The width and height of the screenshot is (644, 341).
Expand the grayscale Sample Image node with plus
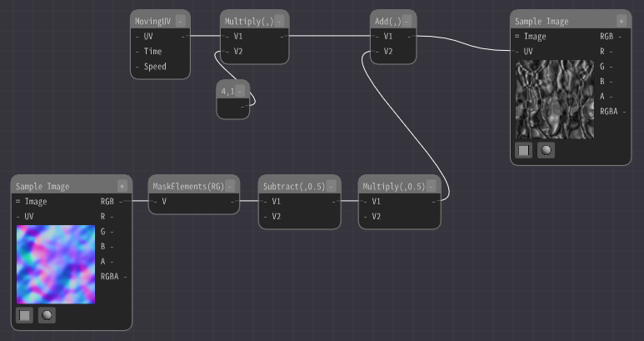tap(621, 21)
